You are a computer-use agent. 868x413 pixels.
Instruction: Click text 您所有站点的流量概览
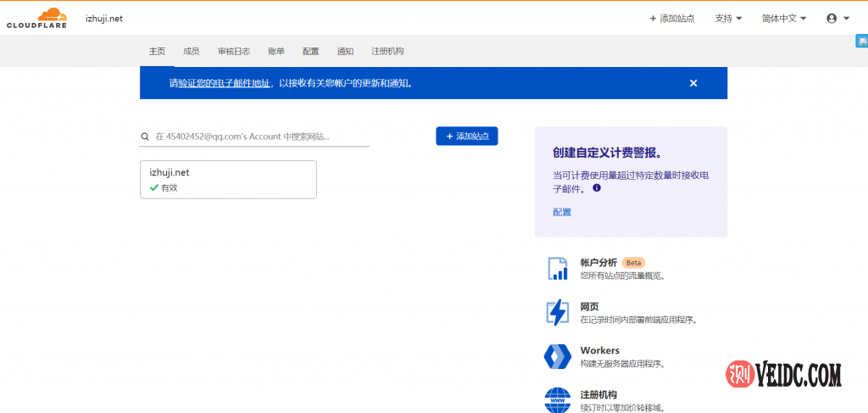pyautogui.click(x=622, y=275)
